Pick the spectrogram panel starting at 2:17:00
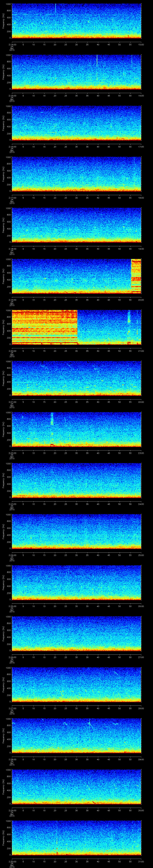Viewport: 153px width, 868px height. coord(76,174)
